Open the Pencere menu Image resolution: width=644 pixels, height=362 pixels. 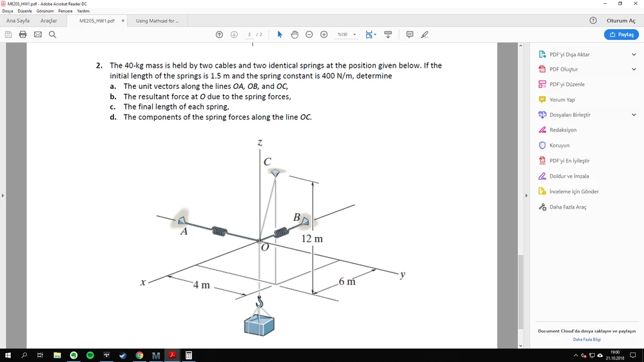pyautogui.click(x=65, y=11)
